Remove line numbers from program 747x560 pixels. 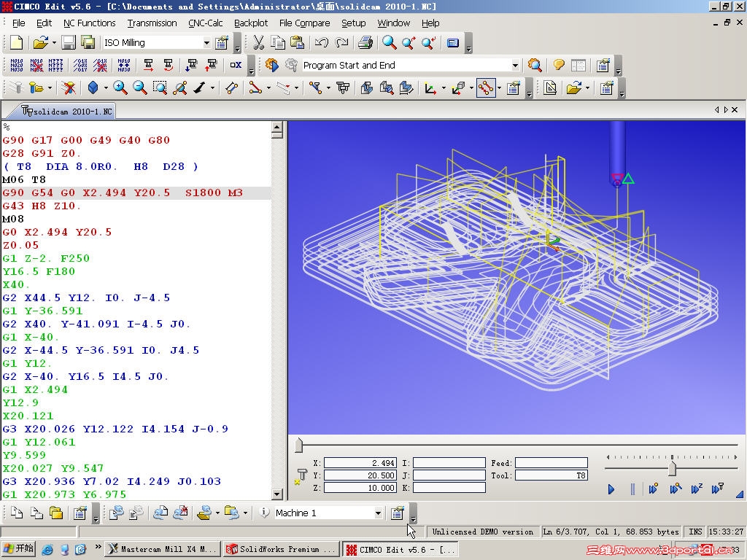(x=35, y=66)
